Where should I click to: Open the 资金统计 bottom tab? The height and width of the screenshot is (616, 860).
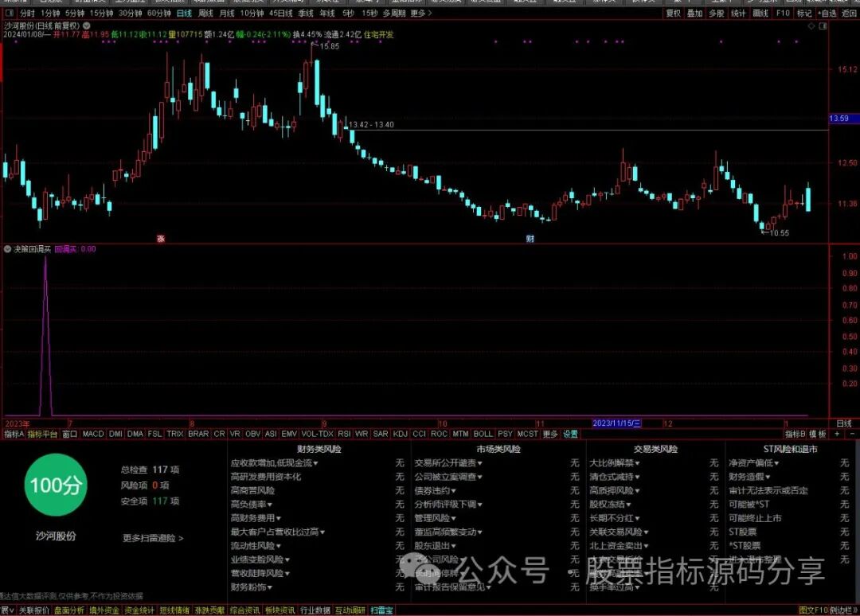[x=139, y=610]
